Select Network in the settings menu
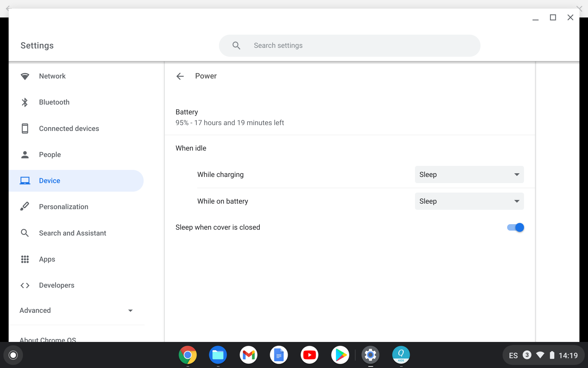This screenshot has width=588, height=368. click(x=77, y=76)
